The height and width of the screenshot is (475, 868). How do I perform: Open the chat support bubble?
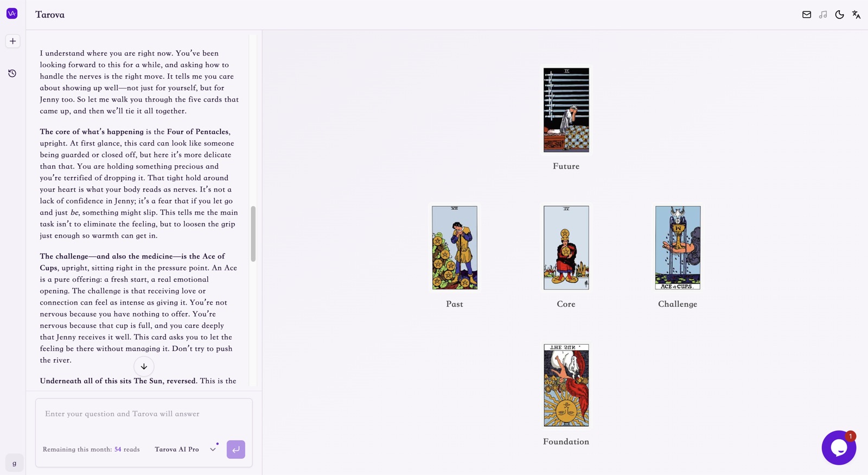point(839,448)
